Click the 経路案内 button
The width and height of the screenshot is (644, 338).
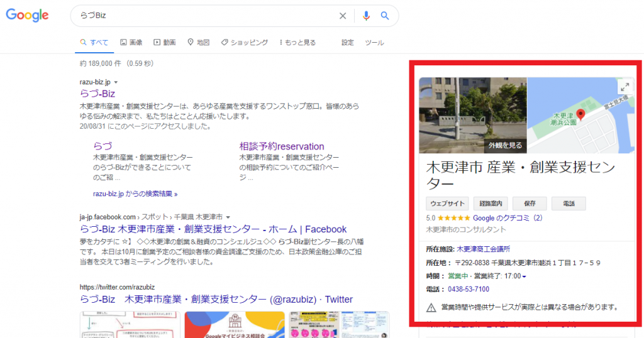(x=491, y=204)
